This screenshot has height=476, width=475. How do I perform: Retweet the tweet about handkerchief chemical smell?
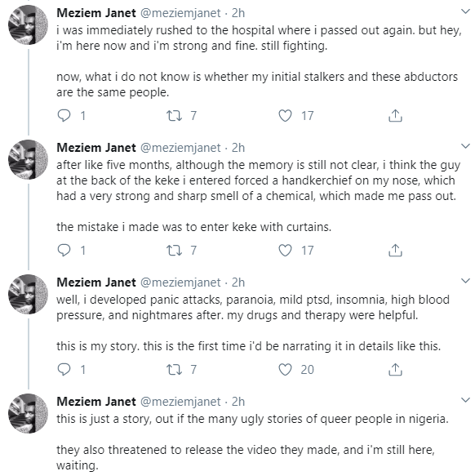coord(174,251)
